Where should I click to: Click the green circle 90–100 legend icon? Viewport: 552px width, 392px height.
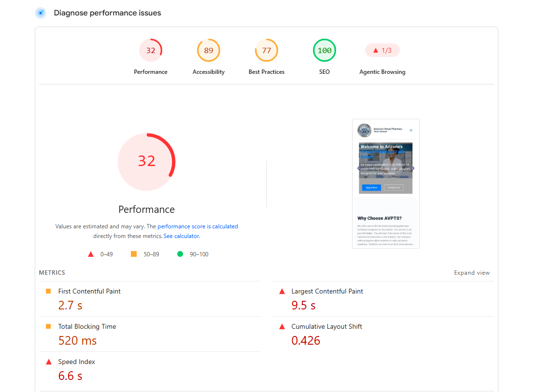click(x=180, y=254)
